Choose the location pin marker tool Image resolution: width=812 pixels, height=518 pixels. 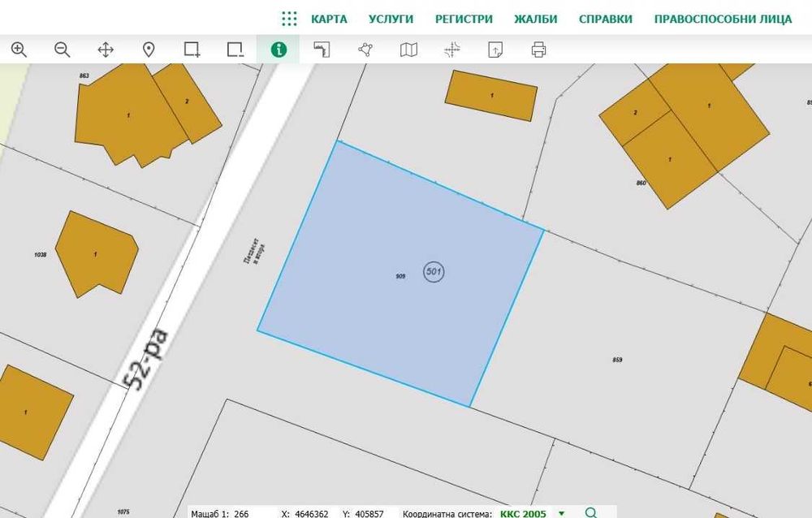(149, 50)
